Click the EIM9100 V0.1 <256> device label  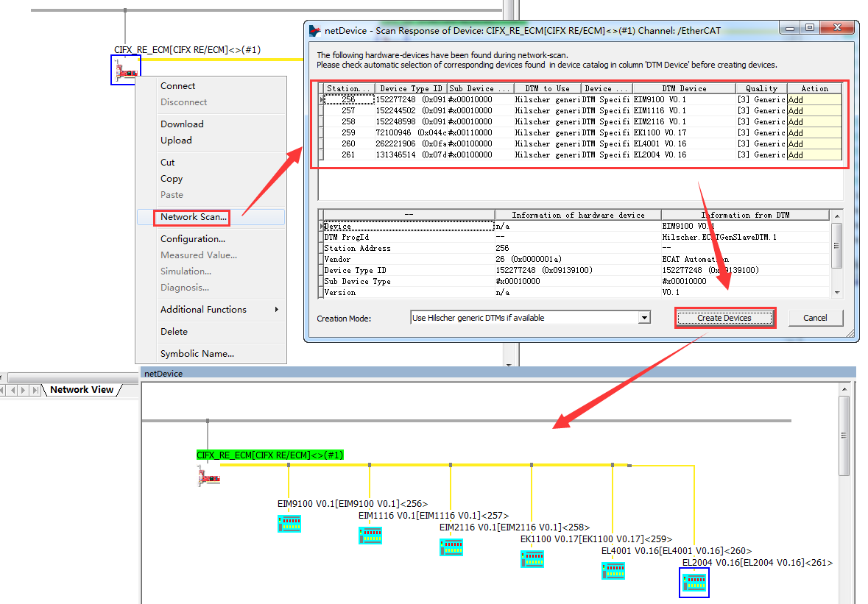pos(353,504)
